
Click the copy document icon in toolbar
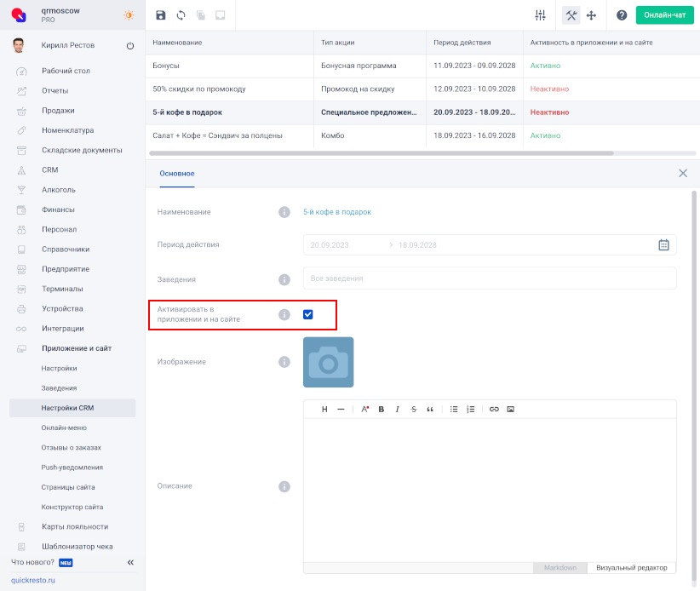201,15
